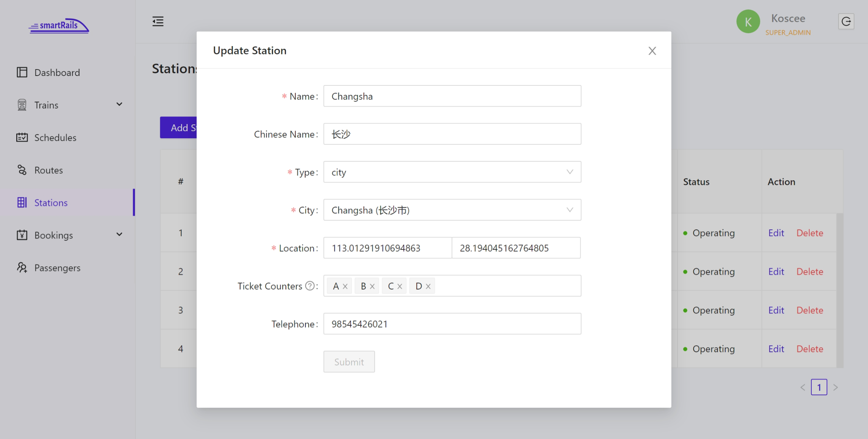
Task: Open the Passengers section icon
Action: coord(22,267)
